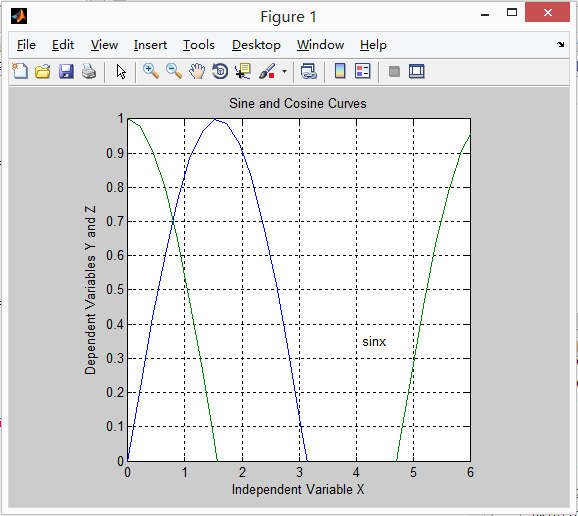The image size is (578, 516).
Task: Click the y-axis tick label 0.5
Action: (115, 290)
